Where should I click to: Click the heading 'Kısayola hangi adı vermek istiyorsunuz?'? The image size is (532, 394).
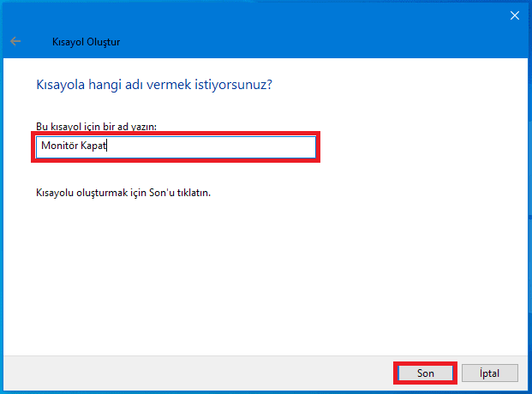(154, 85)
